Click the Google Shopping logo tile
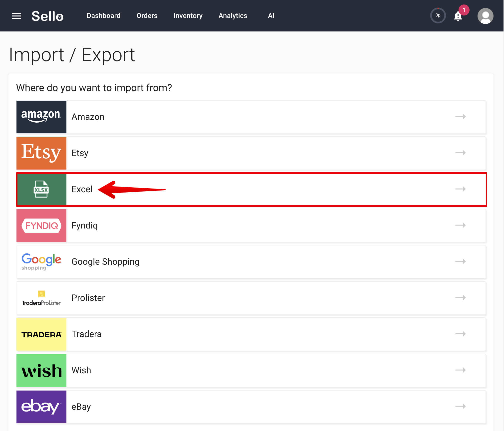 point(41,262)
